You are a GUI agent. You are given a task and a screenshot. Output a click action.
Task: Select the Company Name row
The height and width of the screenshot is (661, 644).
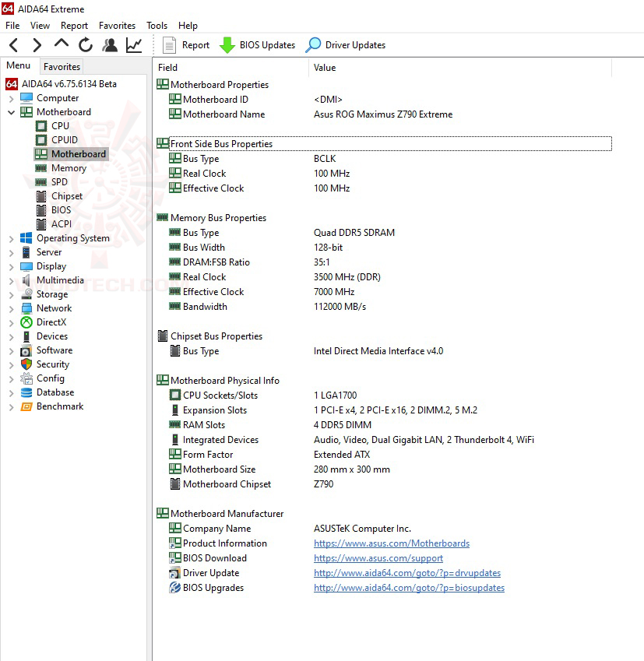pyautogui.click(x=384, y=529)
